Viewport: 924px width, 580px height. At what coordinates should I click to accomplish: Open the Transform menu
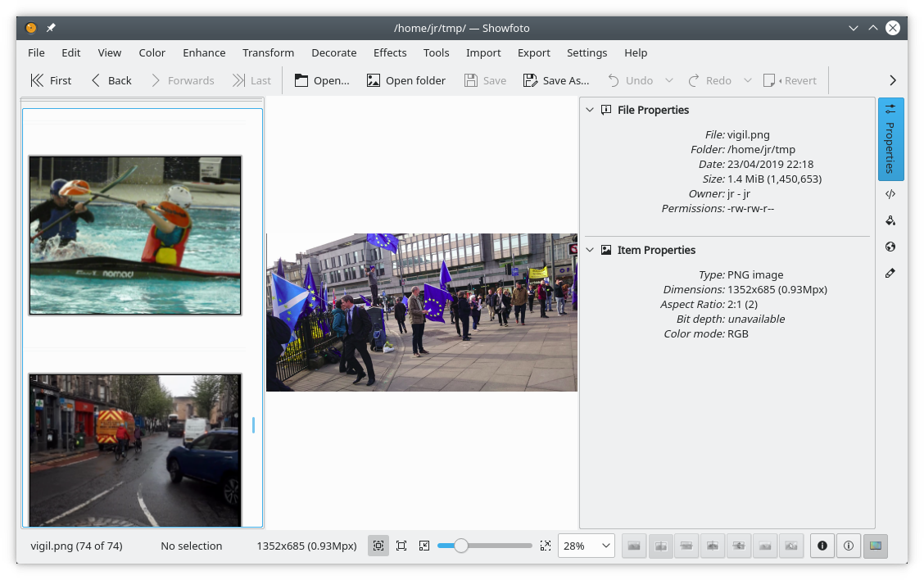pos(268,52)
